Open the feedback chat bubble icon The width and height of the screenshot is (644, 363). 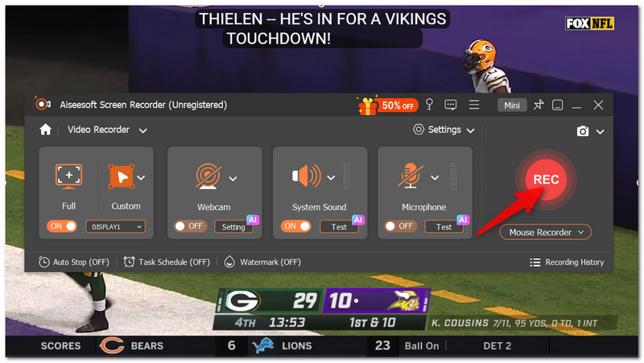pos(451,105)
